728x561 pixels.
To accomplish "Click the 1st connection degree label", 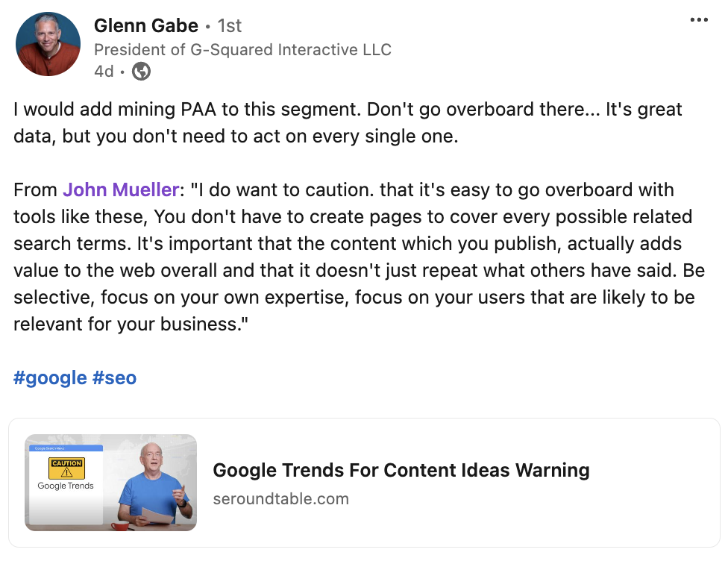I will 230,26.
